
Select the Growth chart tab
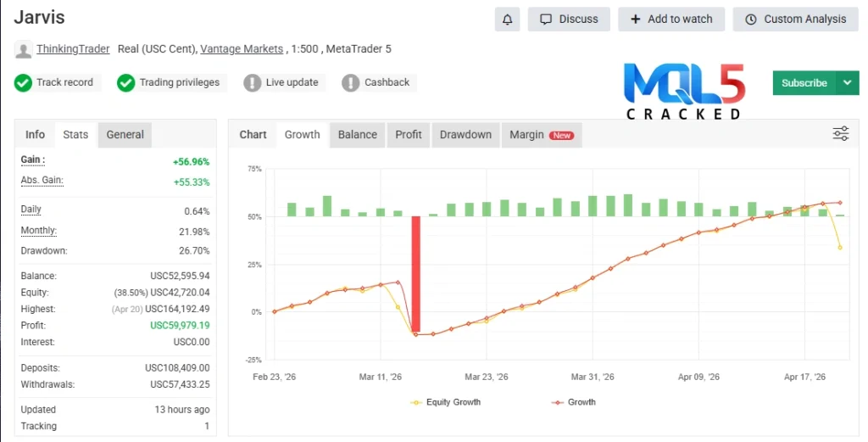coord(303,135)
